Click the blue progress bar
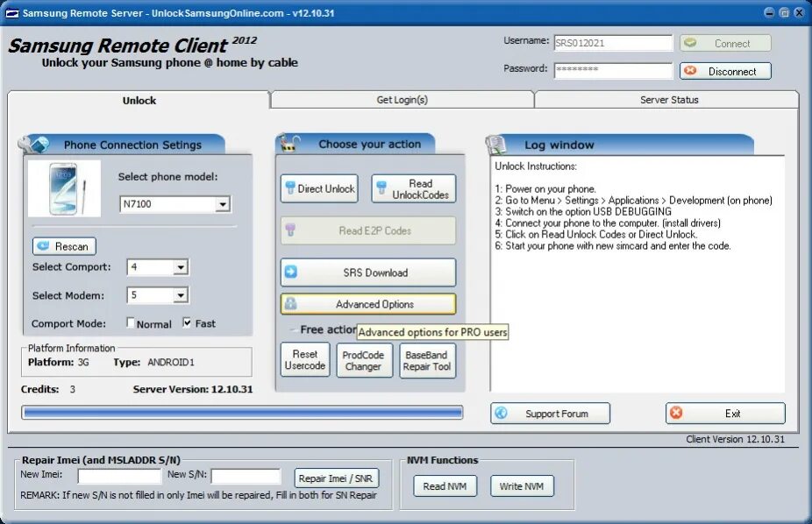The height and width of the screenshot is (524, 812). (x=242, y=412)
